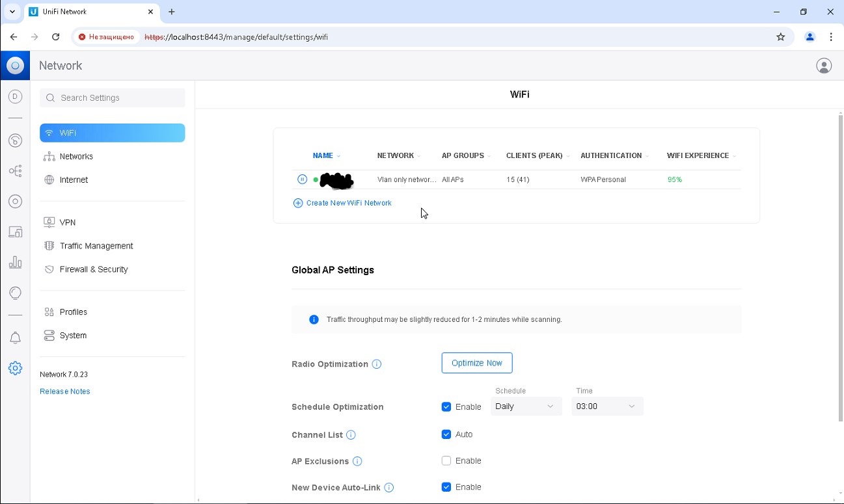
Task: Click the All APs cell
Action: [453, 179]
